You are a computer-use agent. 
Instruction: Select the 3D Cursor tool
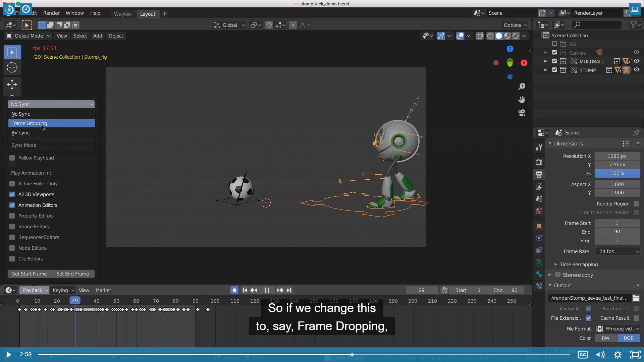12,68
